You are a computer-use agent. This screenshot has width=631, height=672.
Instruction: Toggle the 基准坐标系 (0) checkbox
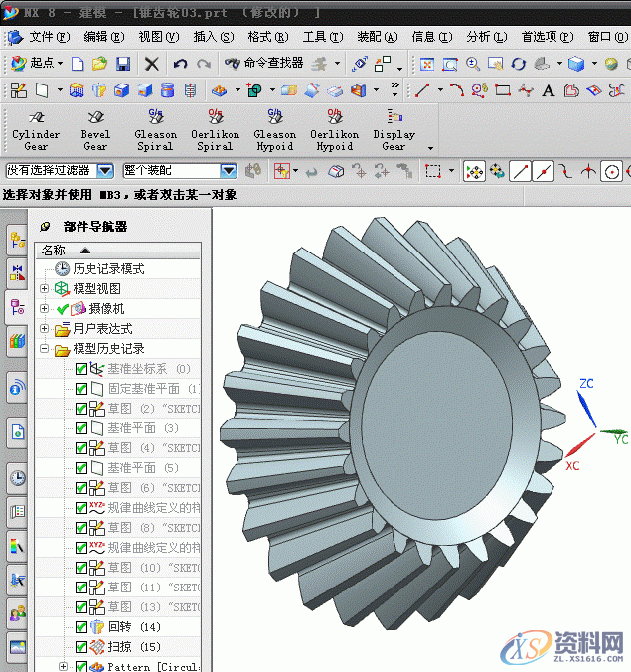click(x=82, y=369)
